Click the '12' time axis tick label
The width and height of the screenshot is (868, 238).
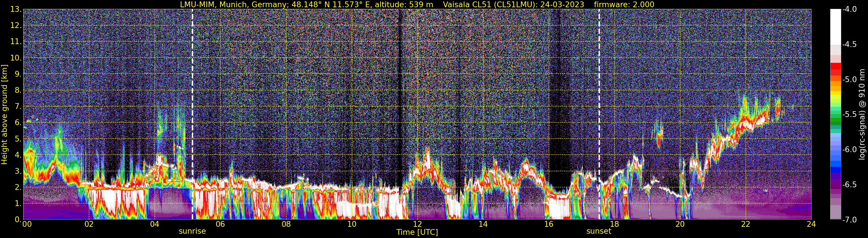click(417, 224)
